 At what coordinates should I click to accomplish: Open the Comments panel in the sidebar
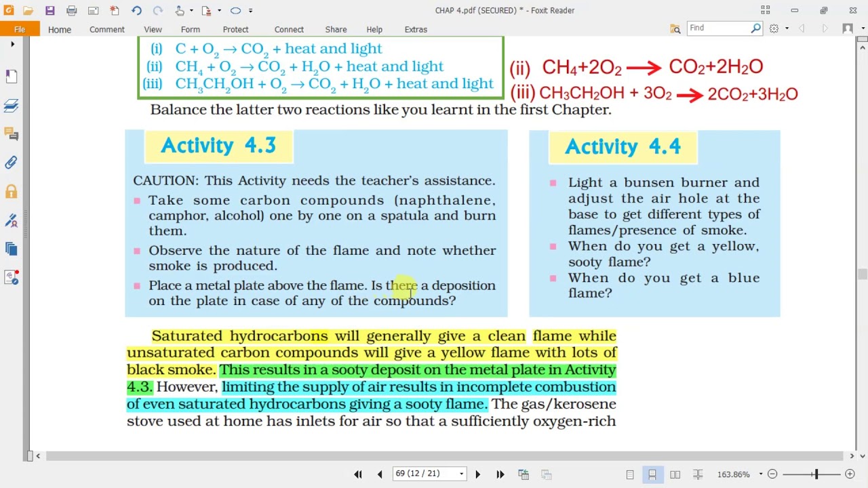(x=12, y=134)
